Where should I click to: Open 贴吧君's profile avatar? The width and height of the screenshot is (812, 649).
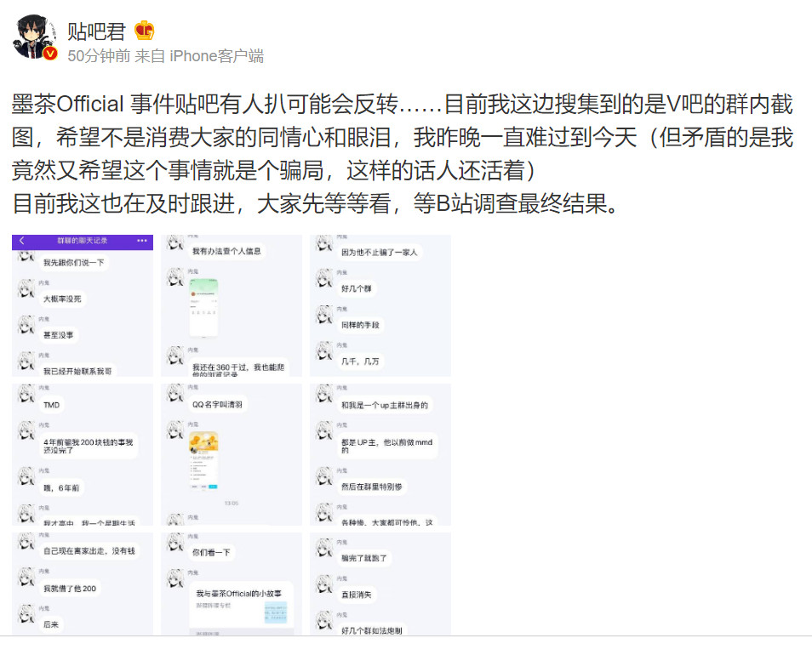[x=34, y=37]
